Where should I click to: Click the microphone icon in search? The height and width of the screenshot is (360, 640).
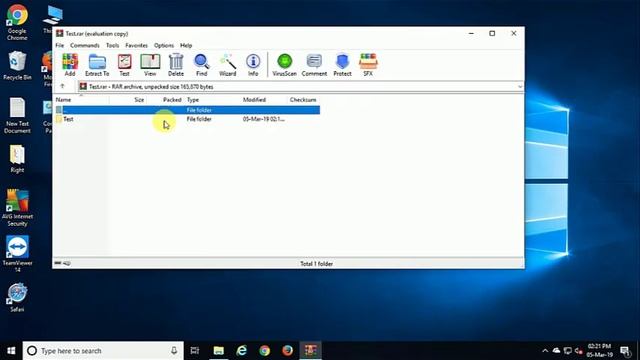pos(174,351)
